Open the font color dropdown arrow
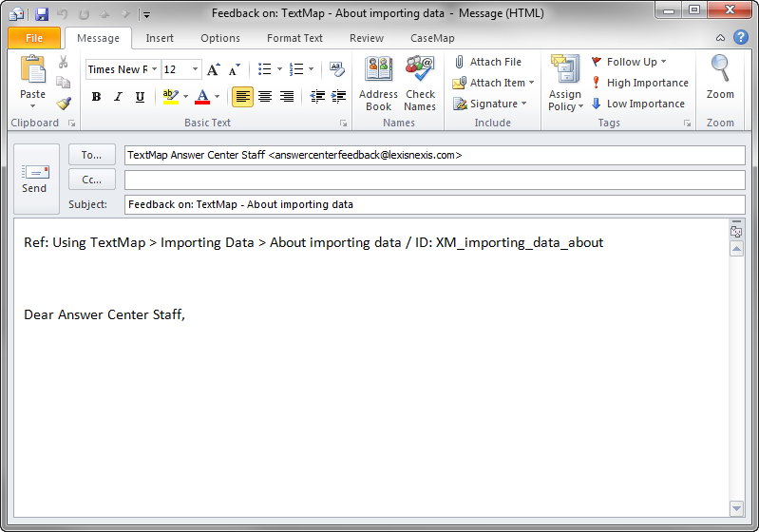The width and height of the screenshot is (759, 532). click(217, 97)
